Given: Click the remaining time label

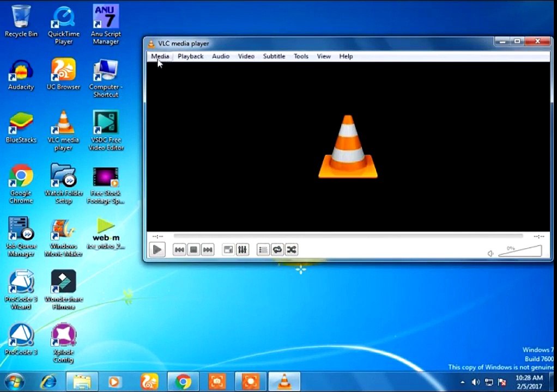Looking at the screenshot, I should 539,236.
